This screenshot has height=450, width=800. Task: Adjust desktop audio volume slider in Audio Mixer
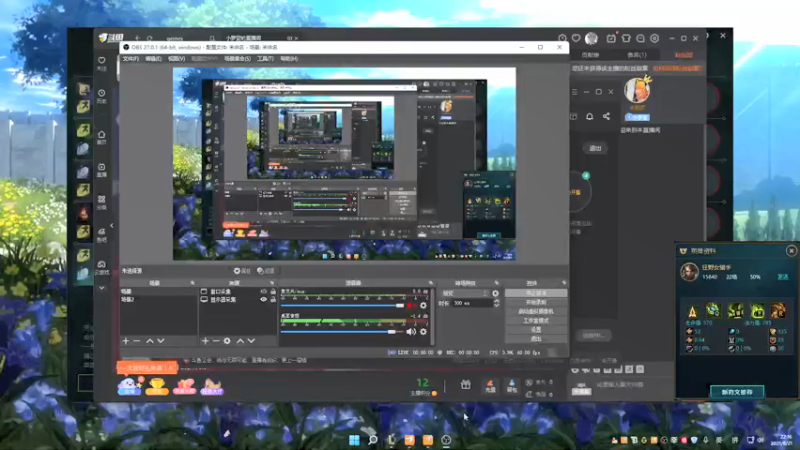pyautogui.click(x=342, y=332)
